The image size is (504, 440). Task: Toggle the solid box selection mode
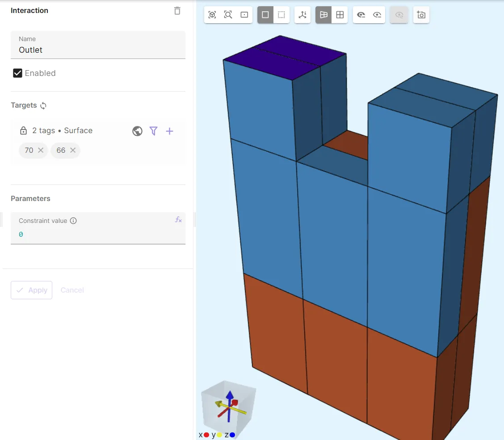point(265,15)
